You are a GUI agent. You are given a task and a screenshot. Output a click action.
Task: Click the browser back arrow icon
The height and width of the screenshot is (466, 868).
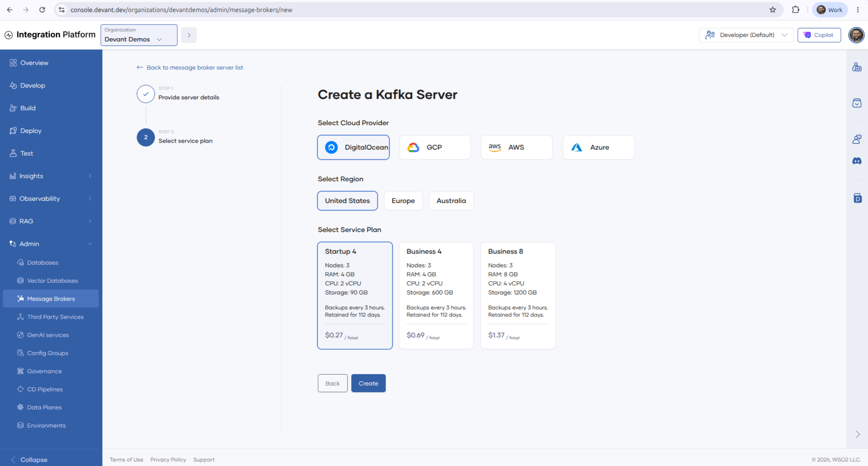pyautogui.click(x=10, y=10)
